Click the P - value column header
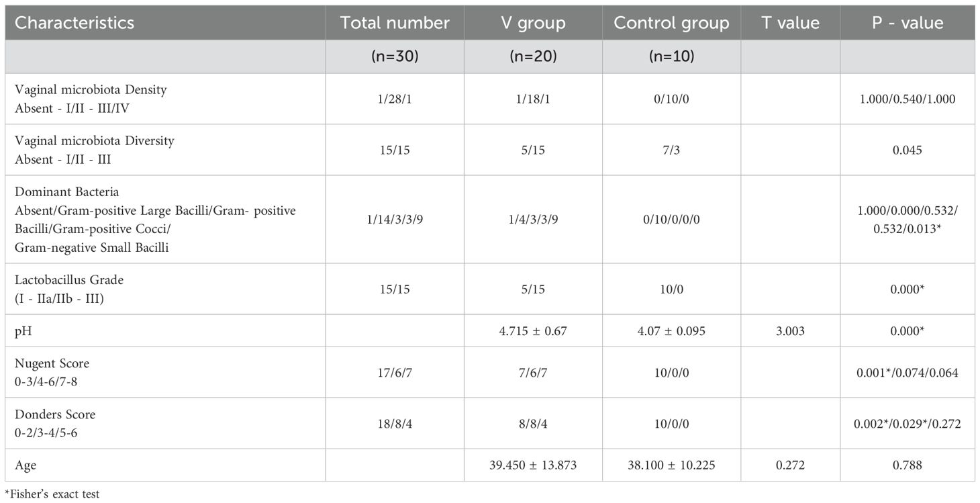Screen dimensions: 980x503 (907, 23)
